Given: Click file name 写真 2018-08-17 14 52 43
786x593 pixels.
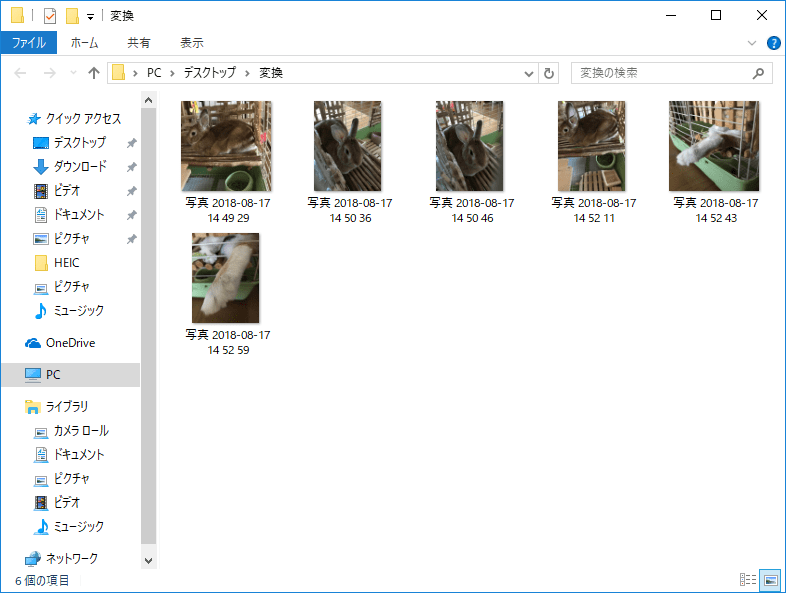Looking at the screenshot, I should [x=716, y=211].
